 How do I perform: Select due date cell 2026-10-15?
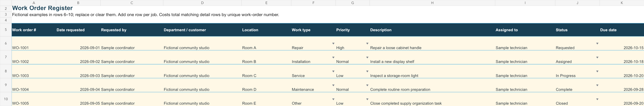[x=622, y=44]
